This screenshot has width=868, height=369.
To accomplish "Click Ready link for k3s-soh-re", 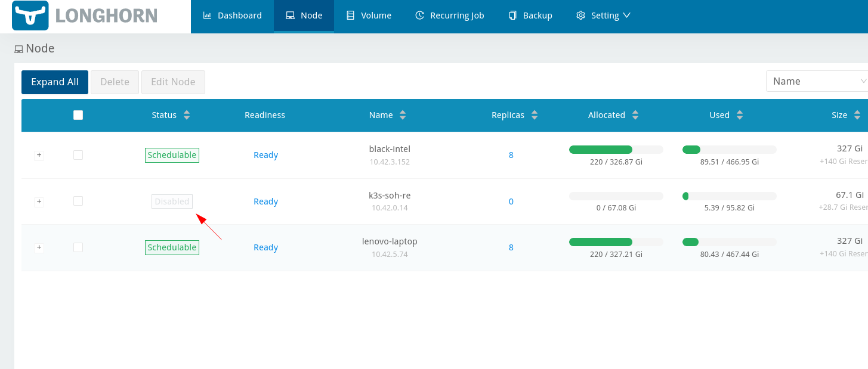I will pyautogui.click(x=265, y=201).
